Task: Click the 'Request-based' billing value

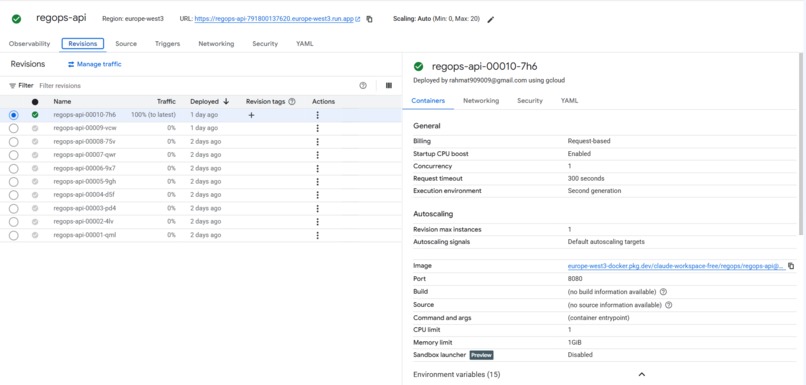Action: 589,141
